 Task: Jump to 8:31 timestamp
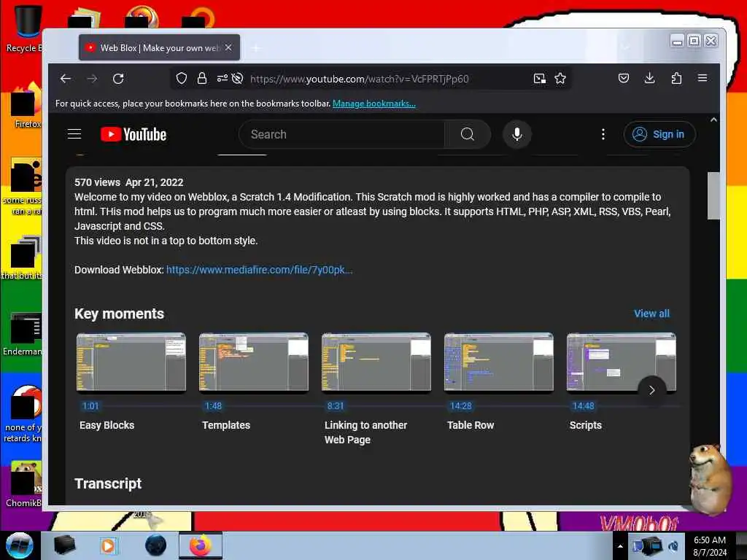click(x=336, y=405)
